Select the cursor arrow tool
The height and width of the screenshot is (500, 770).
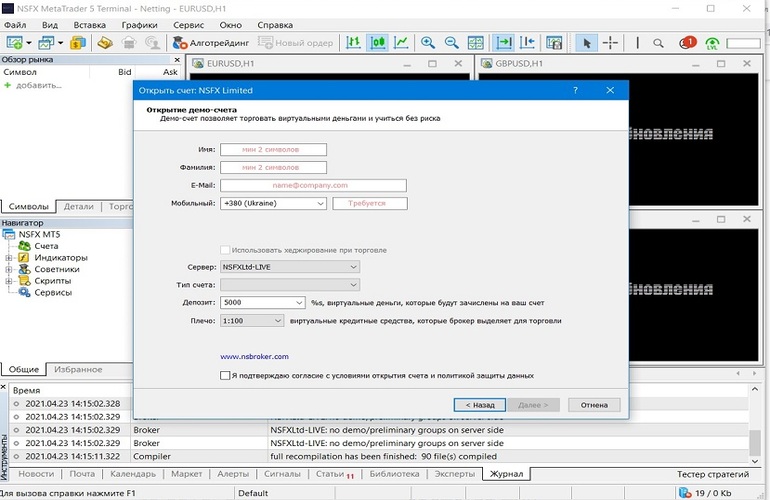tap(587, 43)
